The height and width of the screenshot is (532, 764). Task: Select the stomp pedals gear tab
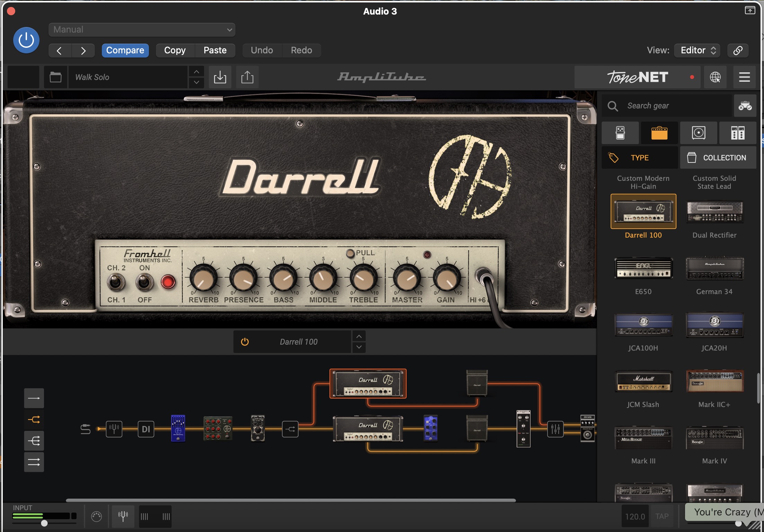(x=620, y=133)
